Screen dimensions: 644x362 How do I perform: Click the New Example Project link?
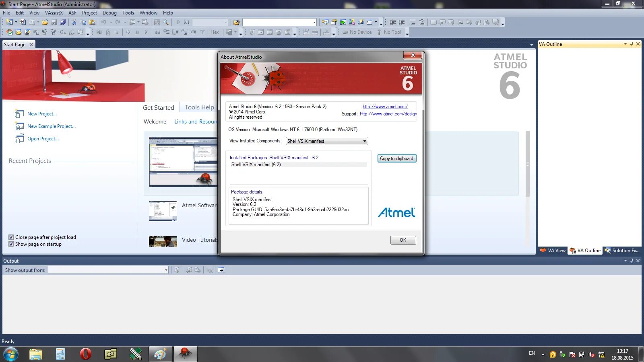click(52, 126)
